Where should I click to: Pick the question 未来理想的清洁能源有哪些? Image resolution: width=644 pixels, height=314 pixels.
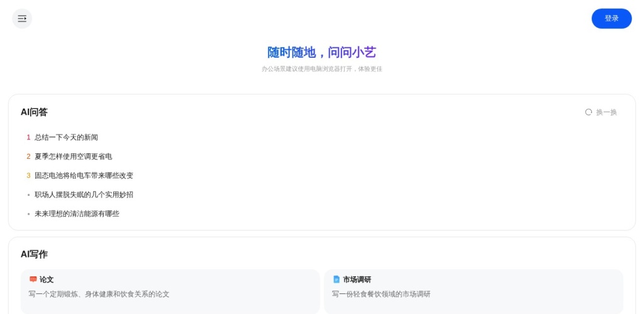click(x=77, y=214)
